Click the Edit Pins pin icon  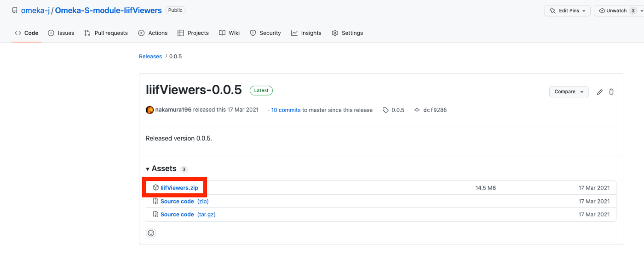[553, 11]
